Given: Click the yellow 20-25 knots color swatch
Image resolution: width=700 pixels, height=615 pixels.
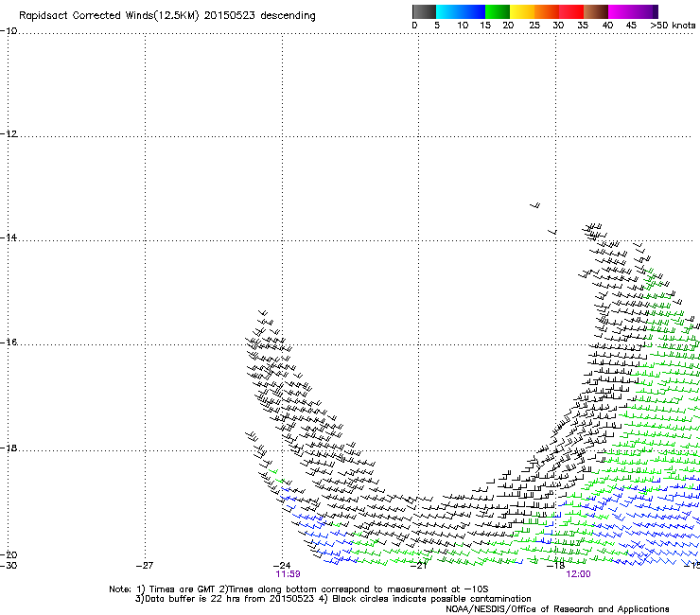Looking at the screenshot, I should click(522, 11).
